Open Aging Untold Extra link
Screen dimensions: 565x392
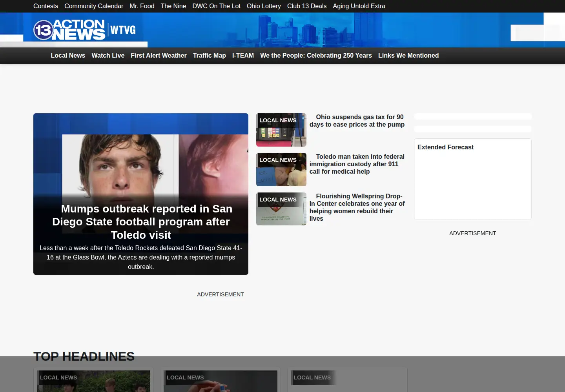tap(359, 6)
